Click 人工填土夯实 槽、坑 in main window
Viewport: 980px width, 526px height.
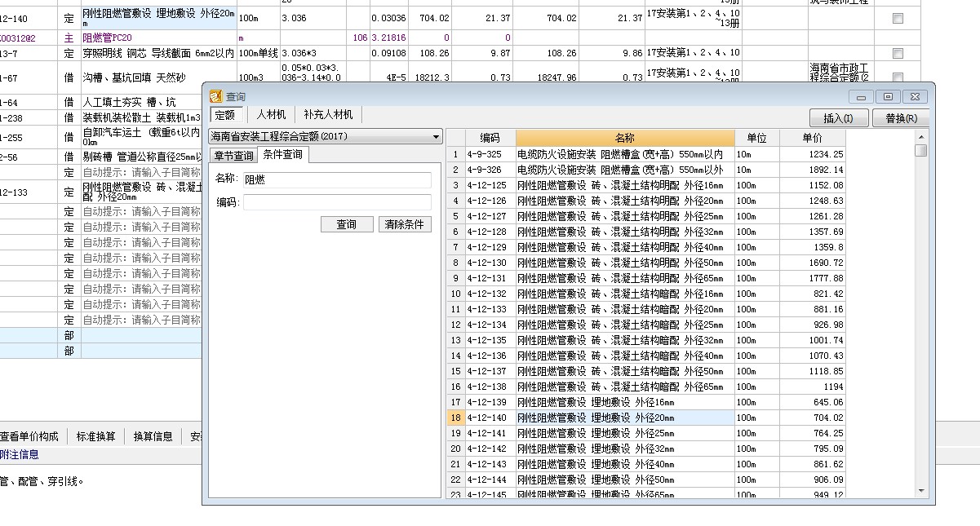(x=129, y=102)
